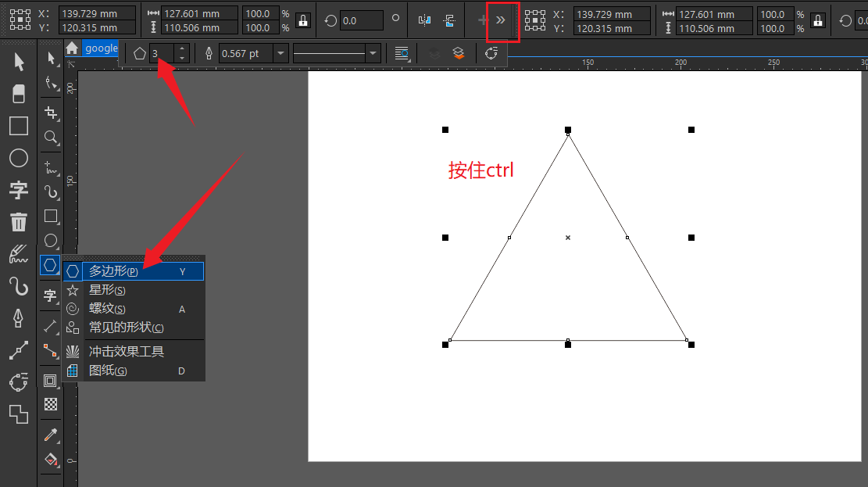Select the large Artistic Media brush tool
This screenshot has height=487, width=868.
coord(18,254)
